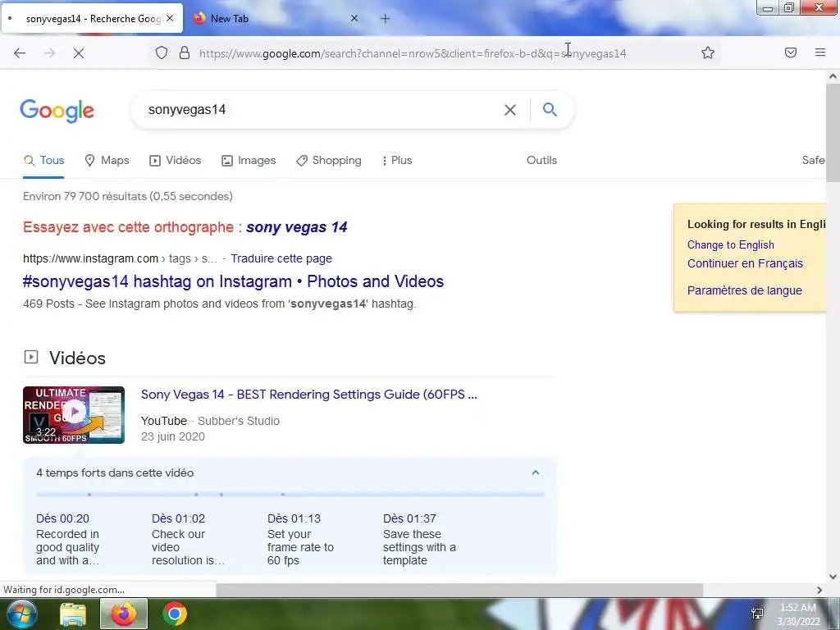This screenshot has height=630, width=840.
Task: Open File Explorer from the taskbar
Action: (x=73, y=614)
